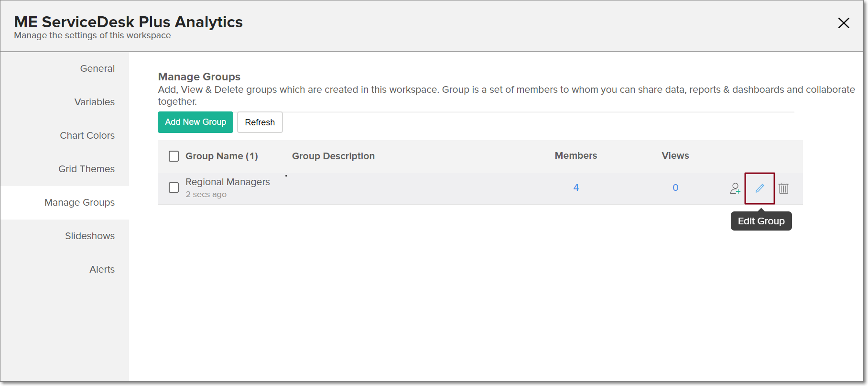This screenshot has height=386, width=868.
Task: Check the Regional Managers row checkbox
Action: click(x=174, y=187)
